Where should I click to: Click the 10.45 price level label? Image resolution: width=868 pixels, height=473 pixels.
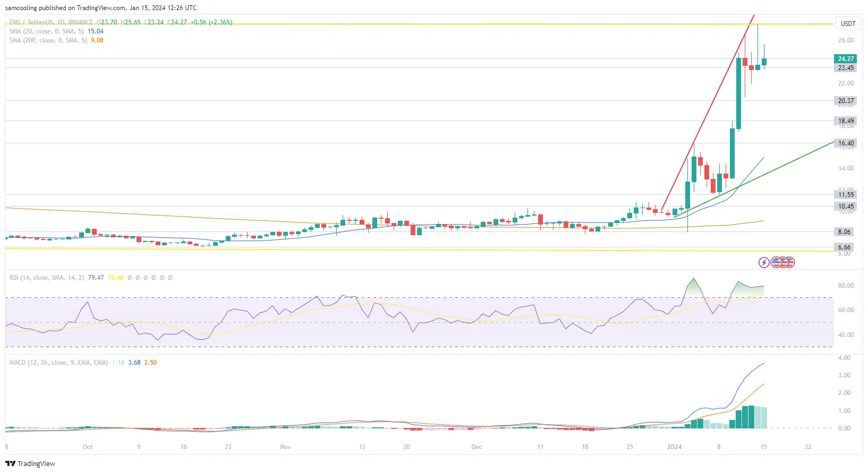coord(846,207)
